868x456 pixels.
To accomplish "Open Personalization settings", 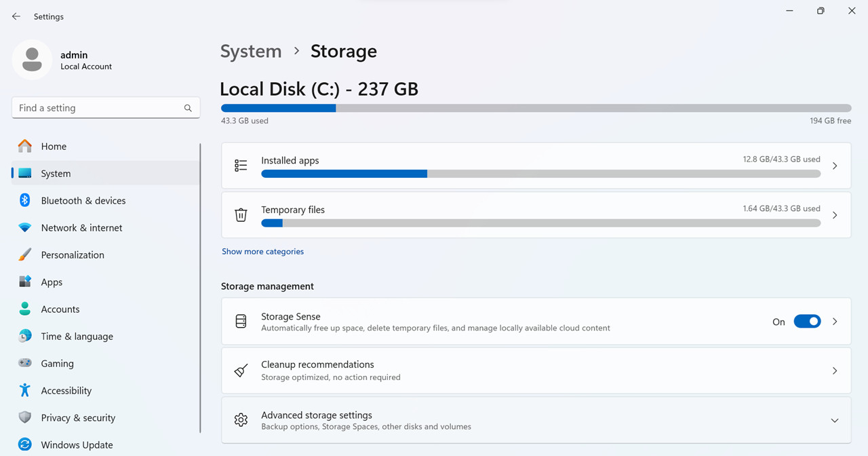I will 73,254.
